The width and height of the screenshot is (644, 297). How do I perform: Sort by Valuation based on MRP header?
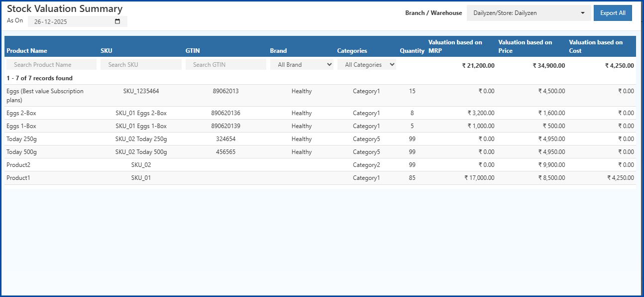pos(454,46)
